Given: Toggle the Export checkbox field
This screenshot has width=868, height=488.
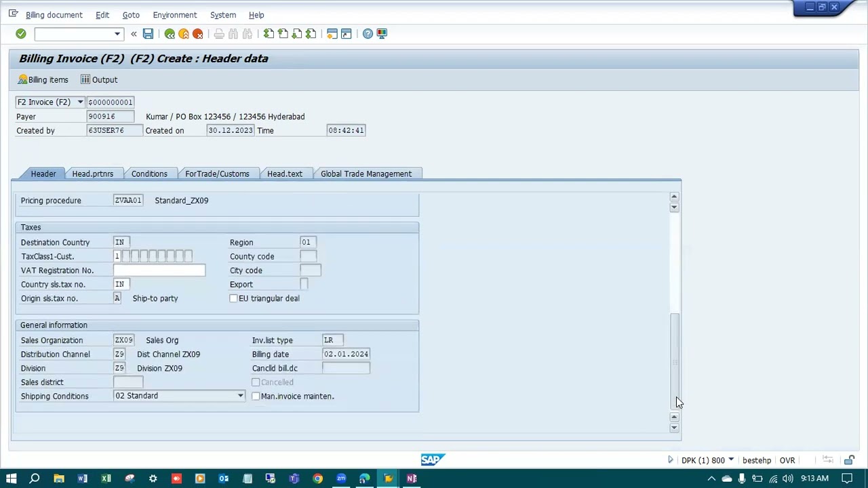Looking at the screenshot, I should pos(304,285).
